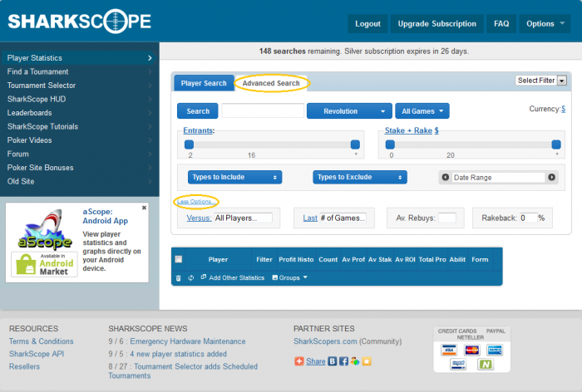Collapse with Less Options link

196,201
